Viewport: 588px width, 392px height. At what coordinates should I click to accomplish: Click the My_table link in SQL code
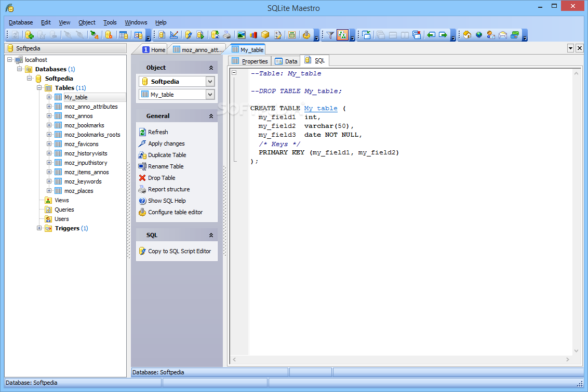320,108
